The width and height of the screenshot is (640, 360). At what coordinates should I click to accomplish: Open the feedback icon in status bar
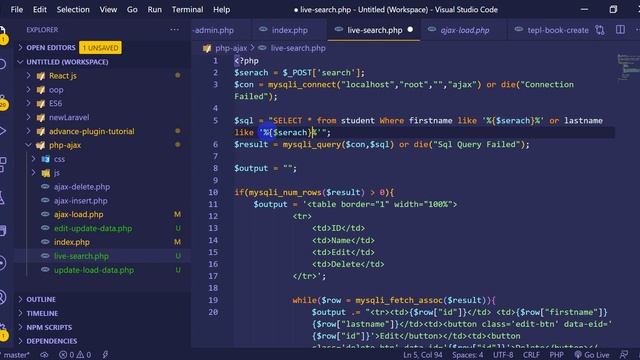(x=624, y=355)
